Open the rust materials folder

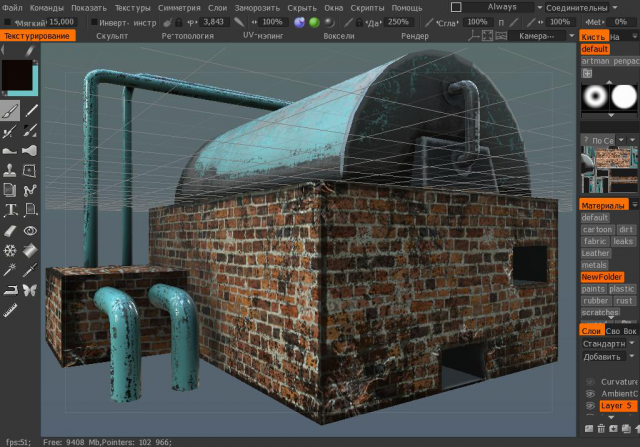[x=624, y=300]
